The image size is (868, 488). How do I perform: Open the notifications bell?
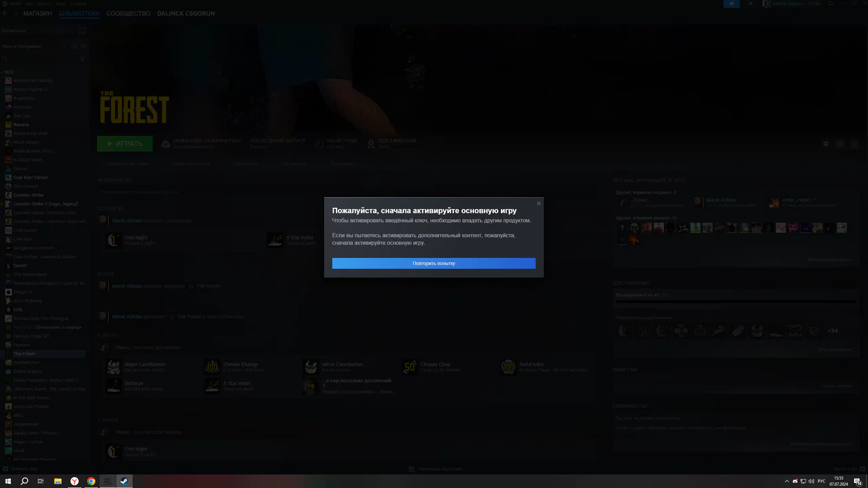[x=750, y=4]
